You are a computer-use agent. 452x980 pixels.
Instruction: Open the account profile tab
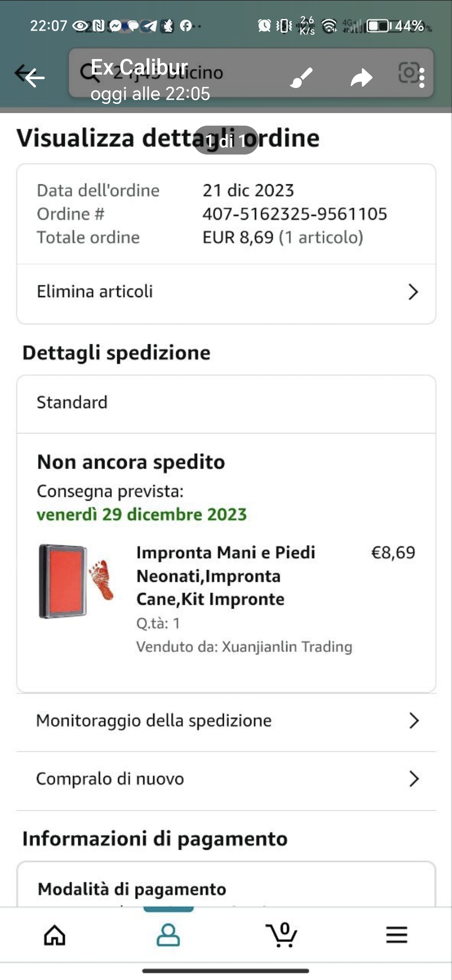[x=168, y=935]
